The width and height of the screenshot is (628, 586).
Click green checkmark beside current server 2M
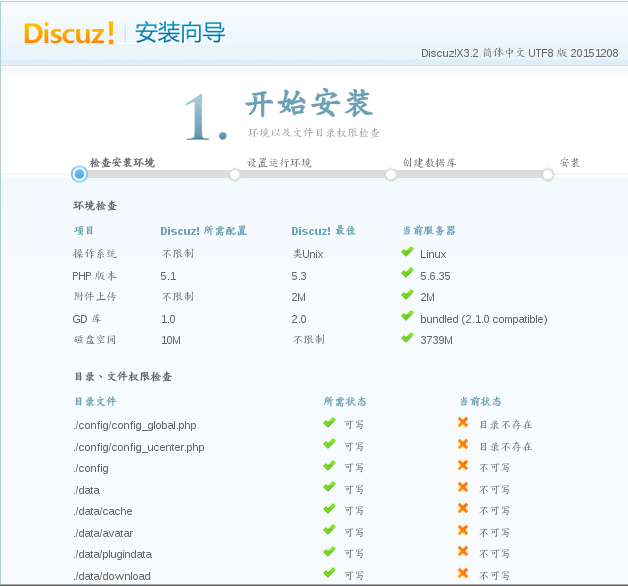coord(407,295)
